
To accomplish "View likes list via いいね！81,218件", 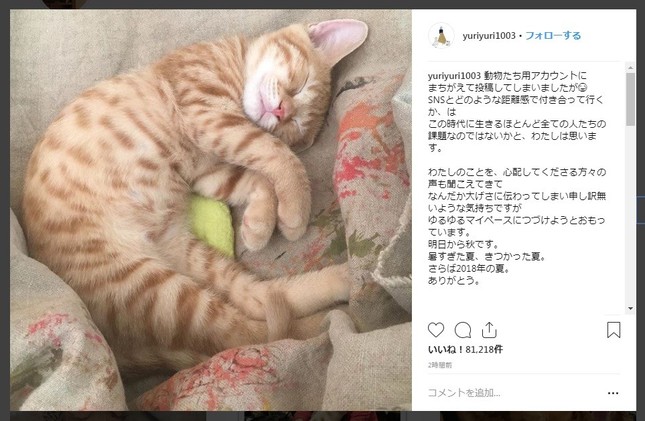I will [465, 349].
